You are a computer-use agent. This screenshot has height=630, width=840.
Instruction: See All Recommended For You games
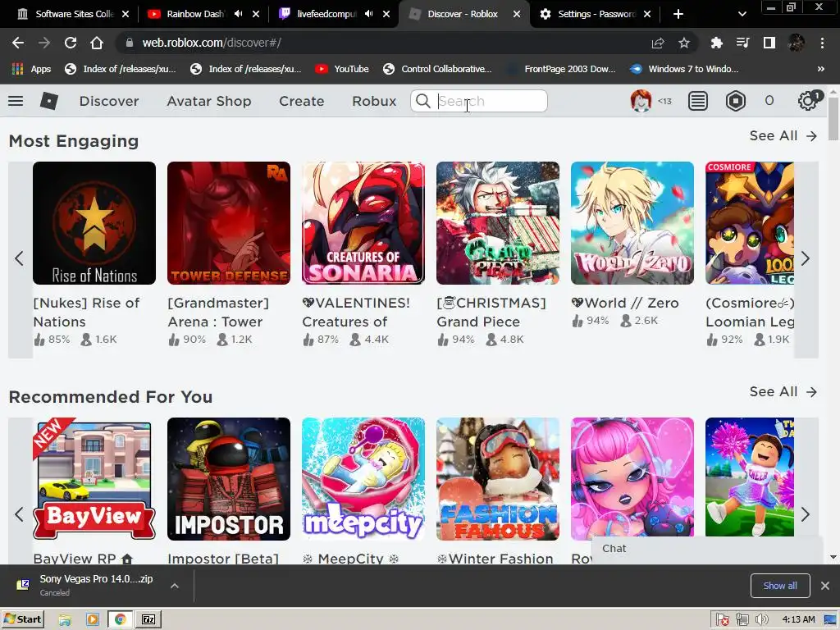[783, 392]
